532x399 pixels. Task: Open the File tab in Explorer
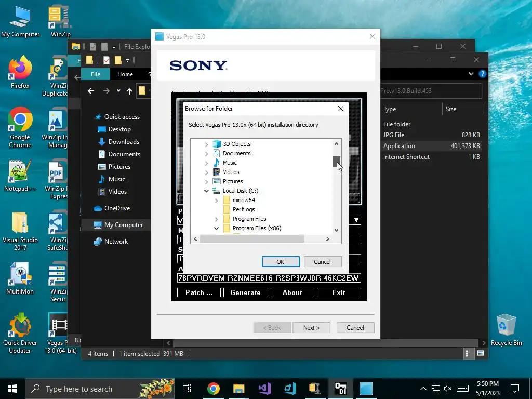(x=96, y=74)
